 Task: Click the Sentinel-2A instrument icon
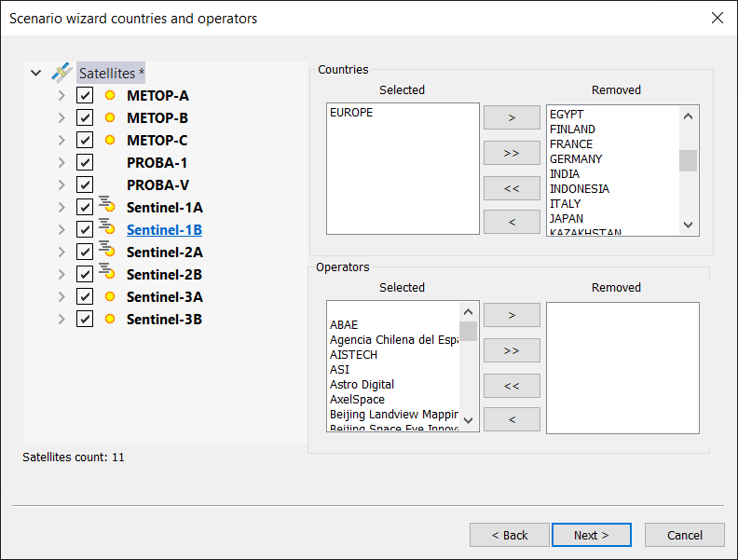click(x=107, y=252)
